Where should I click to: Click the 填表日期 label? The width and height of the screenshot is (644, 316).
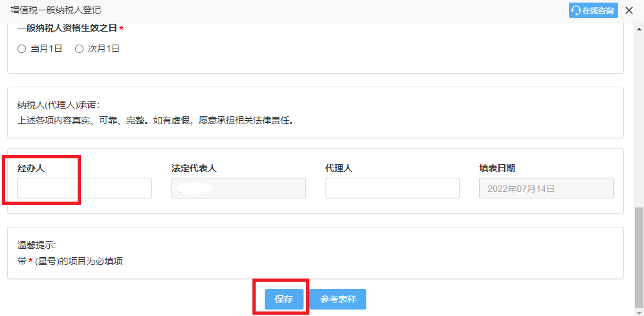coord(497,168)
